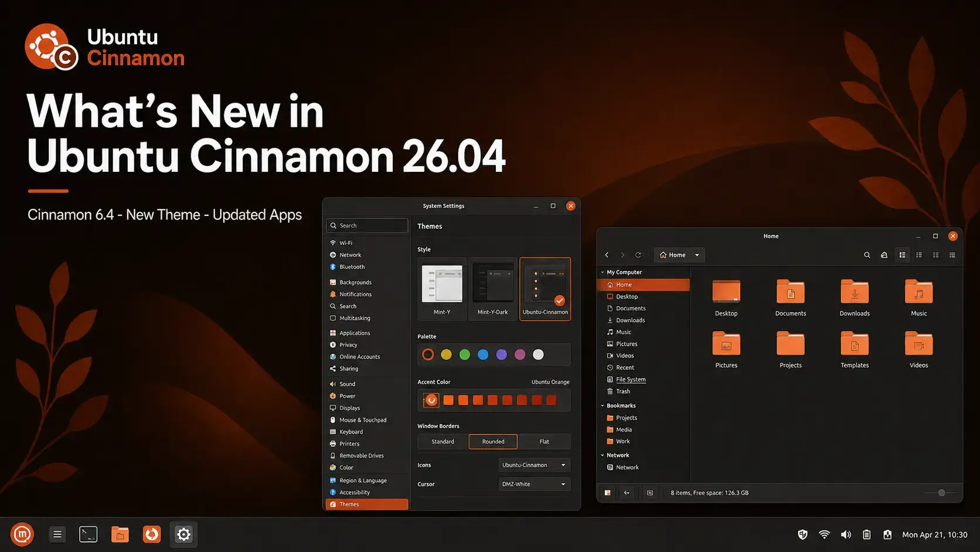Choose the Mint-Y-Dark style thumbnail
980x552 pixels.
493,289
